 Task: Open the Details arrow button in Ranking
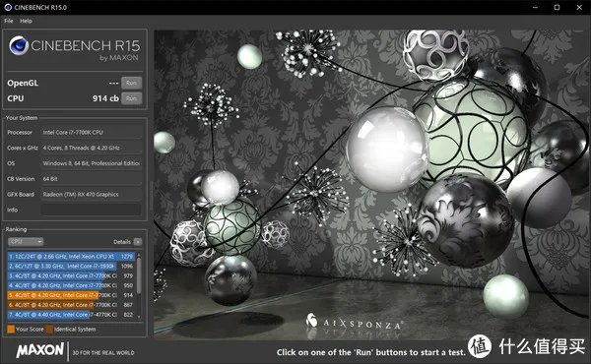coord(138,242)
